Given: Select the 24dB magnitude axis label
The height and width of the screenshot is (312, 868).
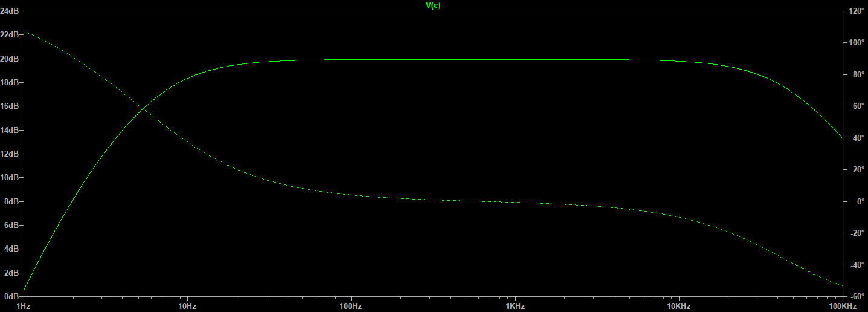Looking at the screenshot, I should [10, 11].
